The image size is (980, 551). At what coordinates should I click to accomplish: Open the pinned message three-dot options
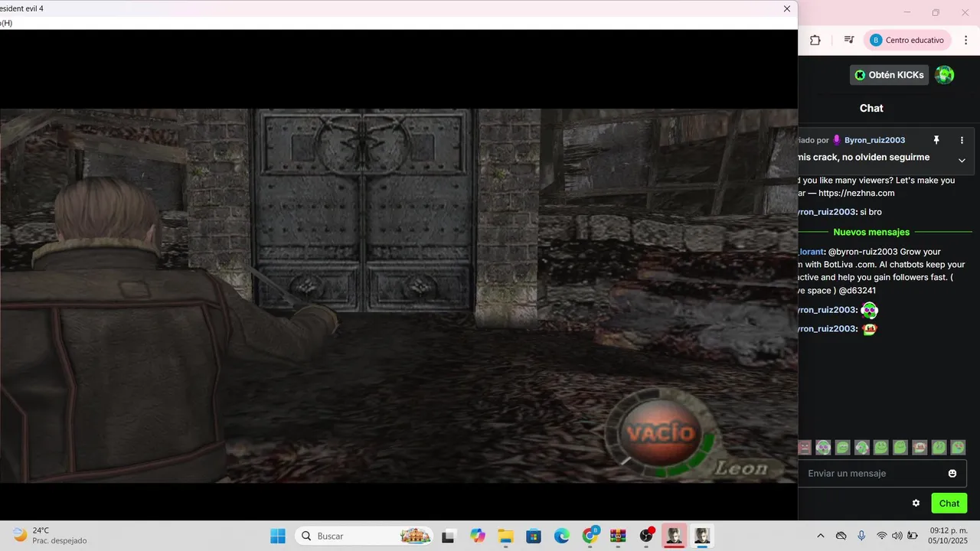(962, 140)
